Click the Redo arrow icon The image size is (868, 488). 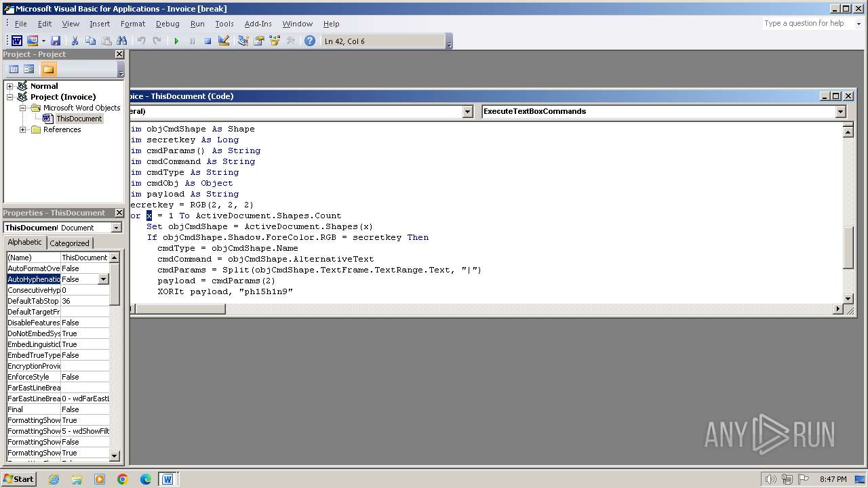tap(157, 41)
